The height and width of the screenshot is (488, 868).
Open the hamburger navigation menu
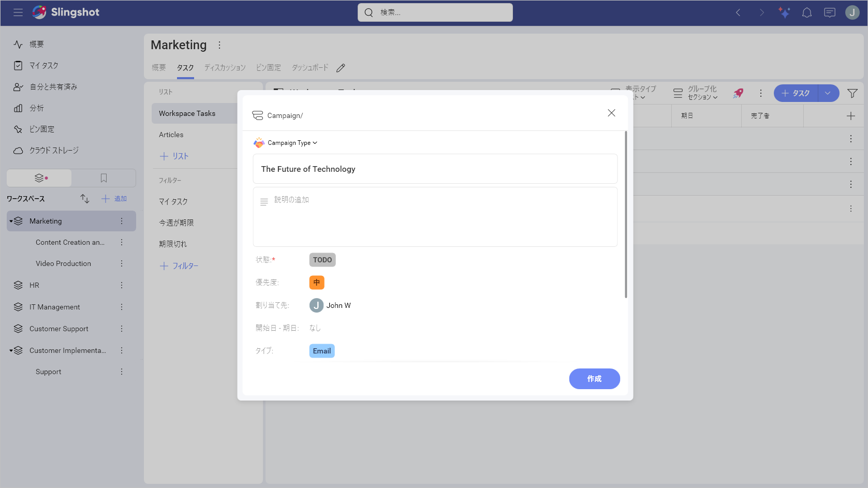tap(18, 12)
